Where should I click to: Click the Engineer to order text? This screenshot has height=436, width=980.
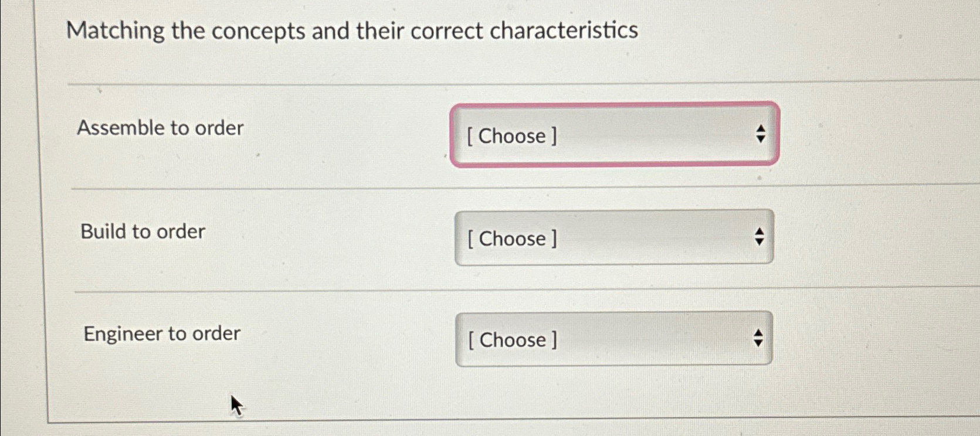pyautogui.click(x=161, y=333)
